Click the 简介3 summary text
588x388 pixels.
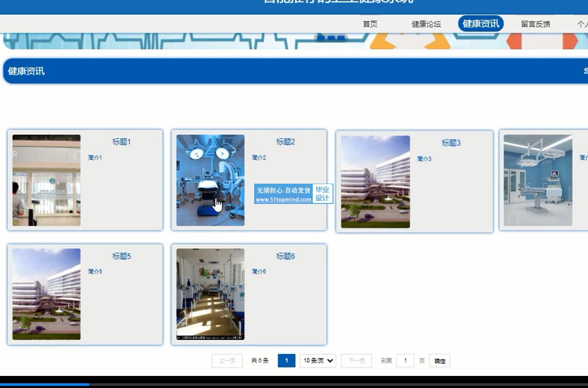[424, 159]
